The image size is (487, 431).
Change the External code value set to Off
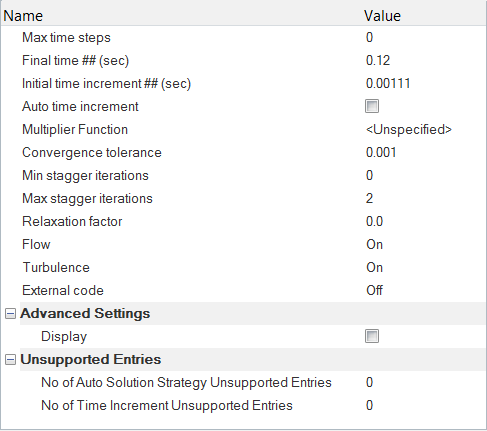click(424, 290)
